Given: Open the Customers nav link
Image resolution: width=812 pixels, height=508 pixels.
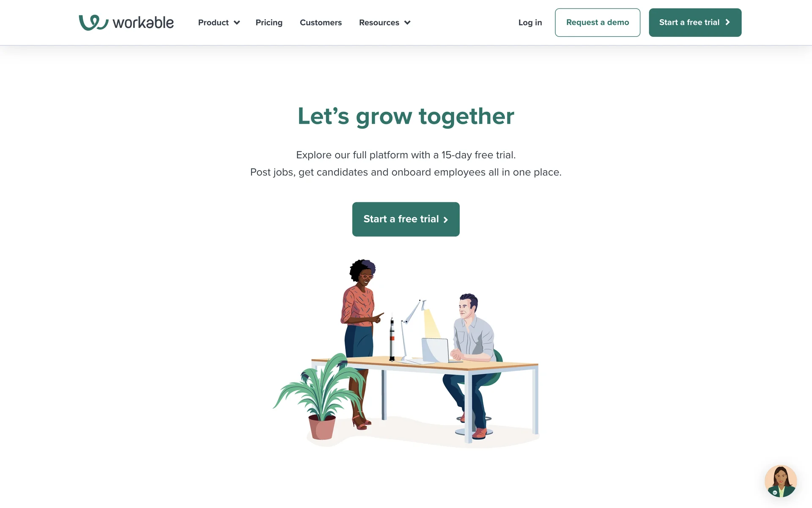Looking at the screenshot, I should (321, 22).
